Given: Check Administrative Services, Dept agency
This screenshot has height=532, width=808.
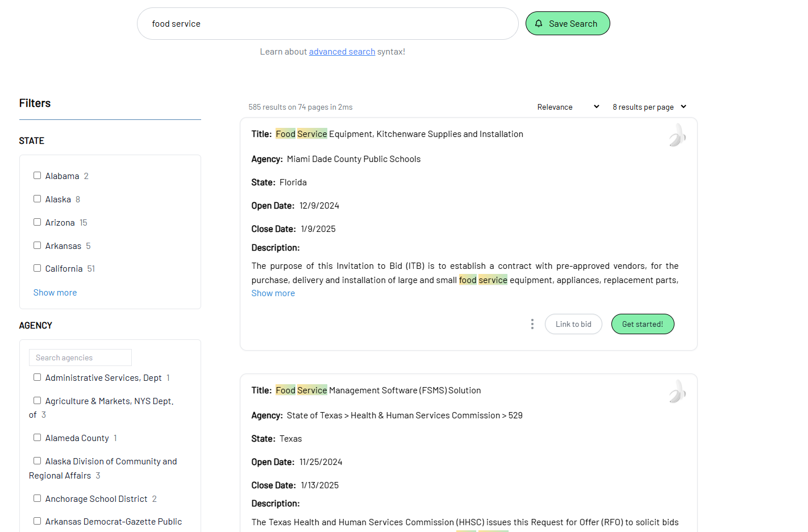Looking at the screenshot, I should (x=37, y=377).
